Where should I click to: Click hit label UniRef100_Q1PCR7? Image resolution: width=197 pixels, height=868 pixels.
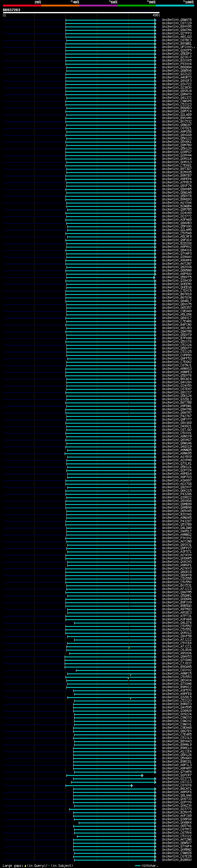(x=177, y=775)
